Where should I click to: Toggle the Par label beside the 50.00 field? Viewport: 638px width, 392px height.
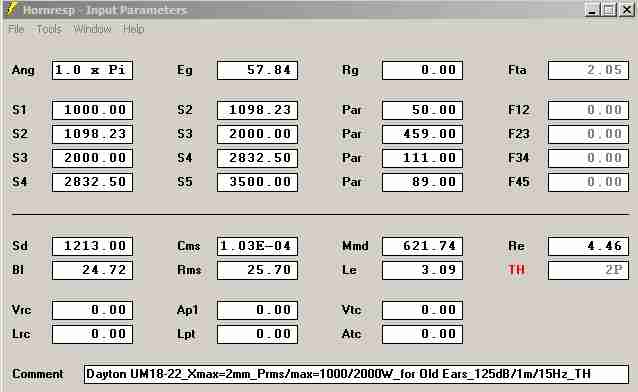352,110
